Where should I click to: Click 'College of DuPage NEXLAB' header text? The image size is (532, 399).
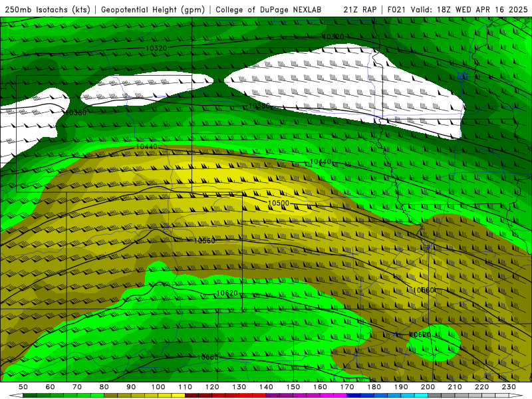pyautogui.click(x=269, y=9)
